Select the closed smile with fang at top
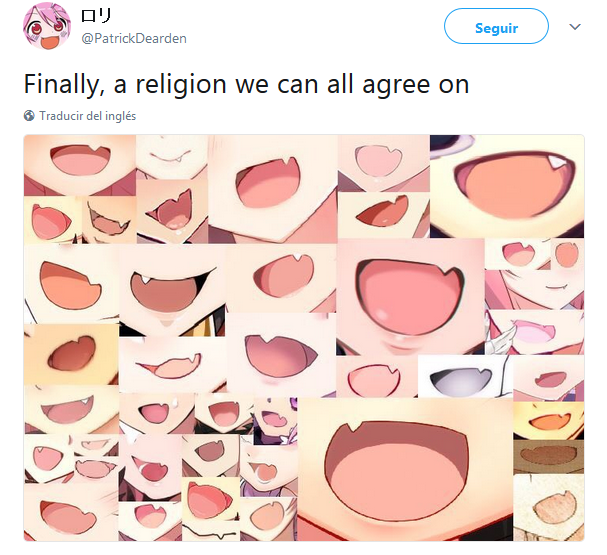The image size is (607, 555). pyautogui.click(x=171, y=157)
